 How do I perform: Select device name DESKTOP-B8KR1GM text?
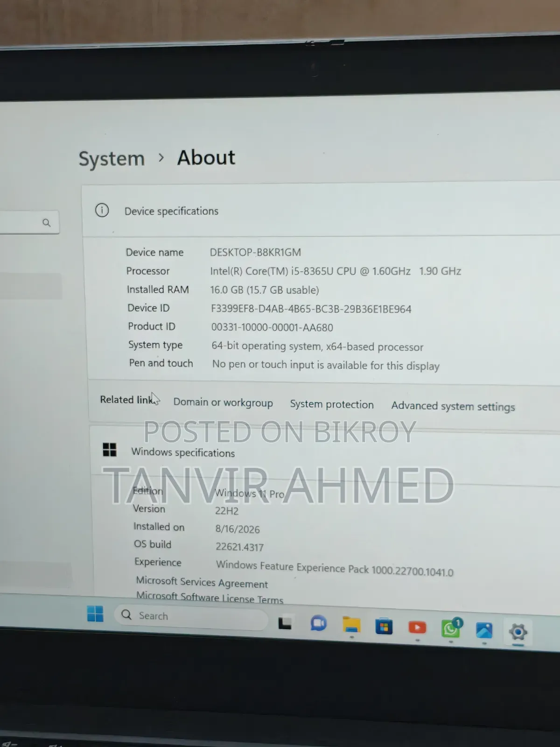tap(255, 252)
